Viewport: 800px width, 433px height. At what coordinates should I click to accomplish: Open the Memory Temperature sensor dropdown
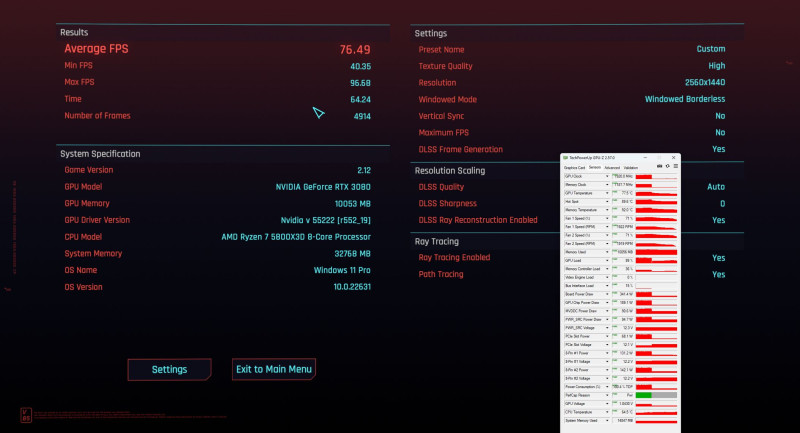607,210
